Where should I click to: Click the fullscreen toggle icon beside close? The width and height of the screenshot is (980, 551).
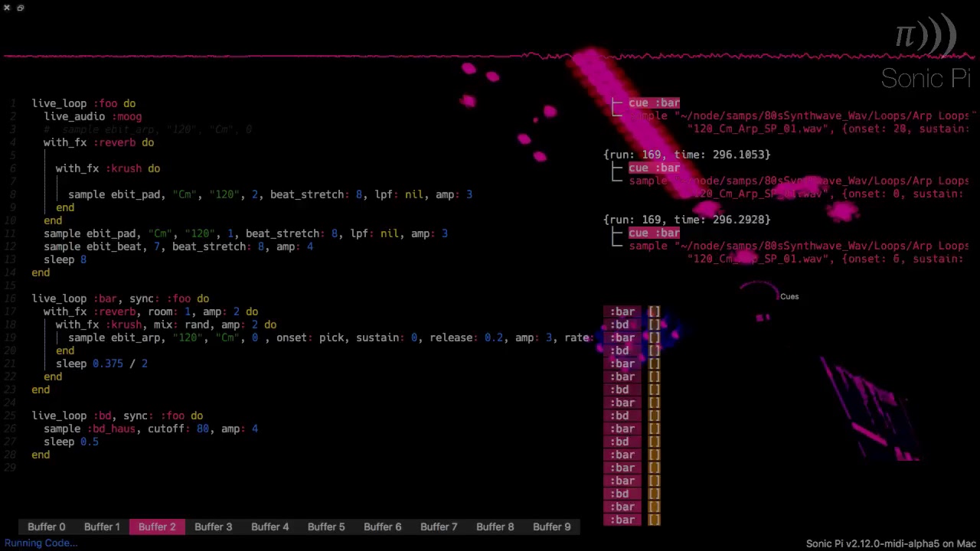coord(21,8)
